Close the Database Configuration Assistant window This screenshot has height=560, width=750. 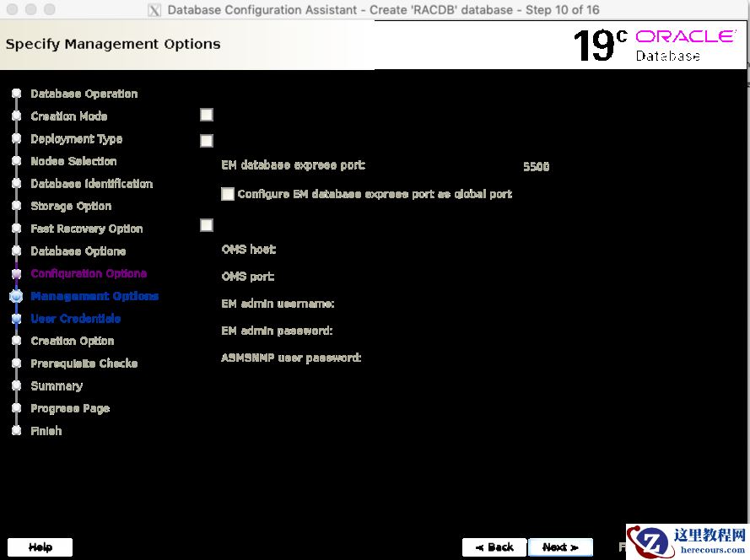[x=13, y=9]
